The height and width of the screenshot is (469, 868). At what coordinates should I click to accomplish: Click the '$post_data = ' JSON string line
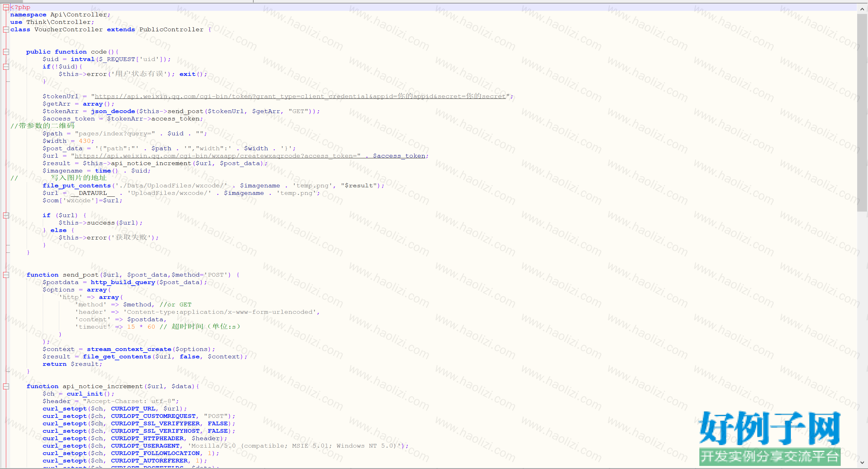pos(169,148)
